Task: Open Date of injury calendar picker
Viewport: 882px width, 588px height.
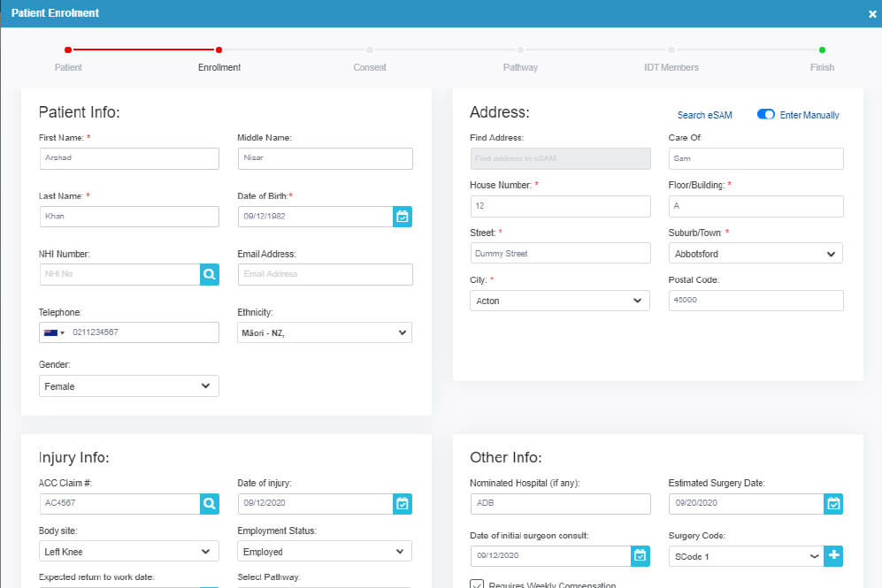Action: pos(403,504)
